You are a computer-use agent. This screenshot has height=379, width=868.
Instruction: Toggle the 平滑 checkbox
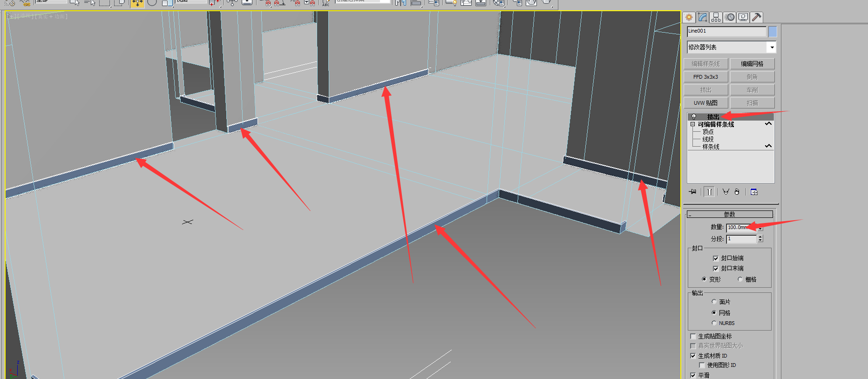coord(693,375)
